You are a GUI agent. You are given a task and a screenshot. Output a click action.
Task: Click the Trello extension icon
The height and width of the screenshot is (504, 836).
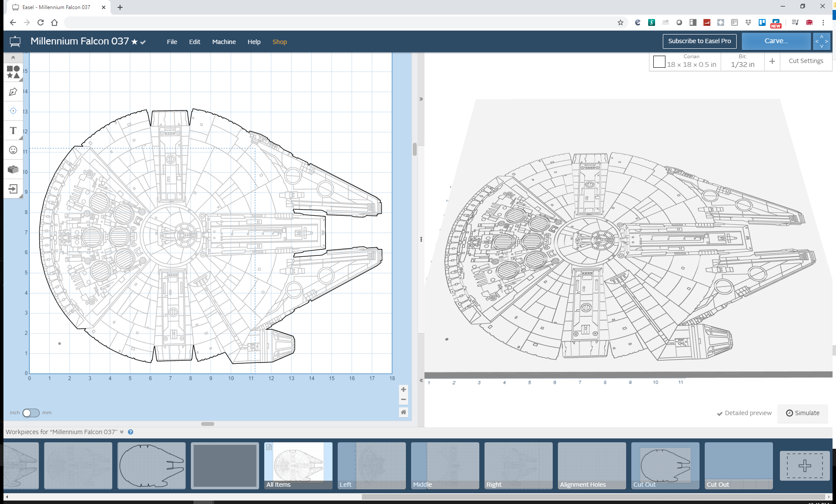762,22
